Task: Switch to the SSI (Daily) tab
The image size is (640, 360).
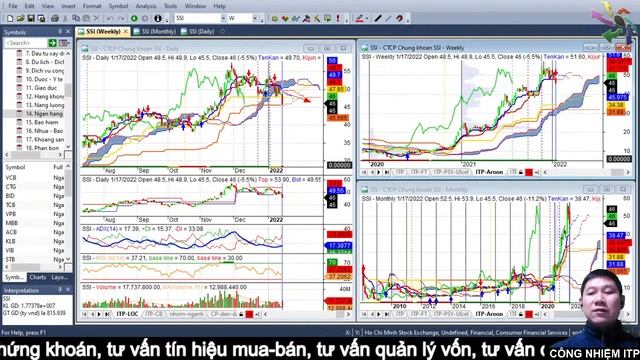Action: coord(198,31)
